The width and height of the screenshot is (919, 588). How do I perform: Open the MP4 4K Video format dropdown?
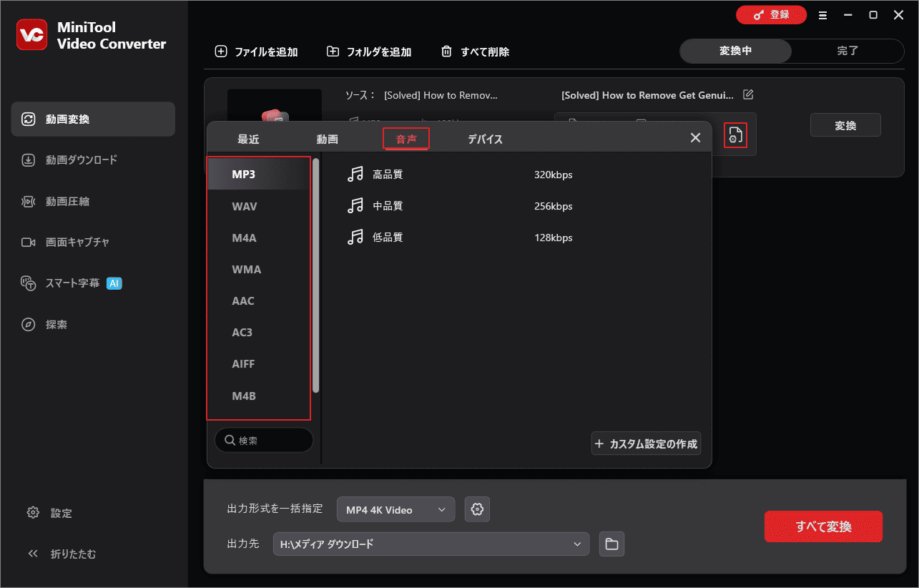(395, 509)
